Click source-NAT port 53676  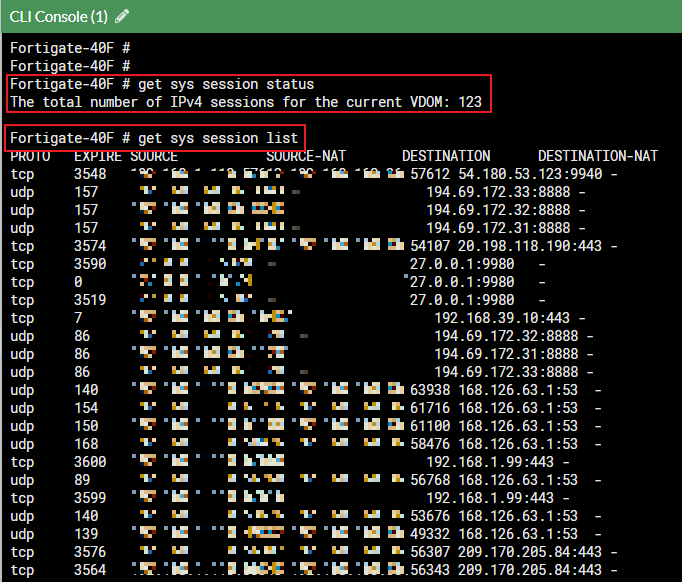(x=430, y=516)
